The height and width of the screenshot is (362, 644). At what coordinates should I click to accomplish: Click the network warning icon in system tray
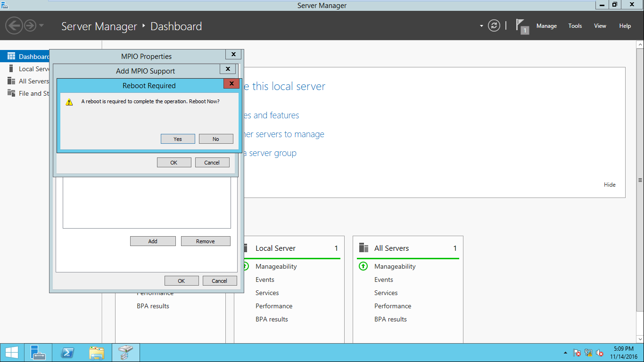[588, 352]
